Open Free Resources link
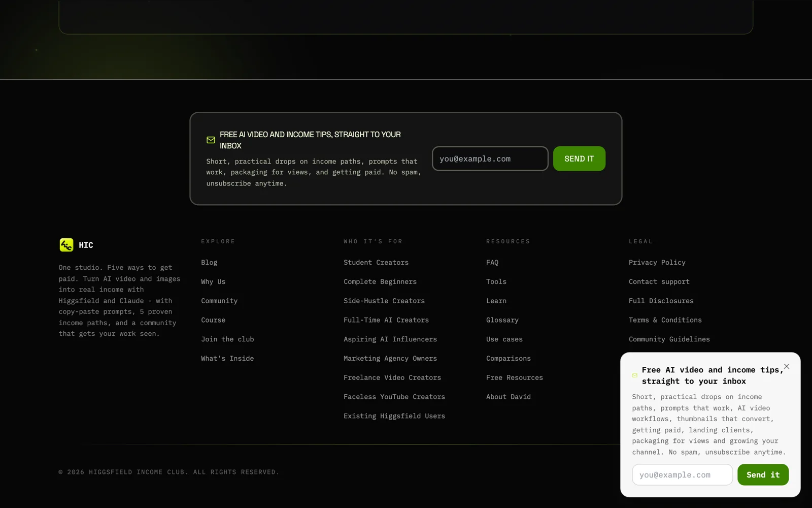The image size is (812, 508). [515, 377]
